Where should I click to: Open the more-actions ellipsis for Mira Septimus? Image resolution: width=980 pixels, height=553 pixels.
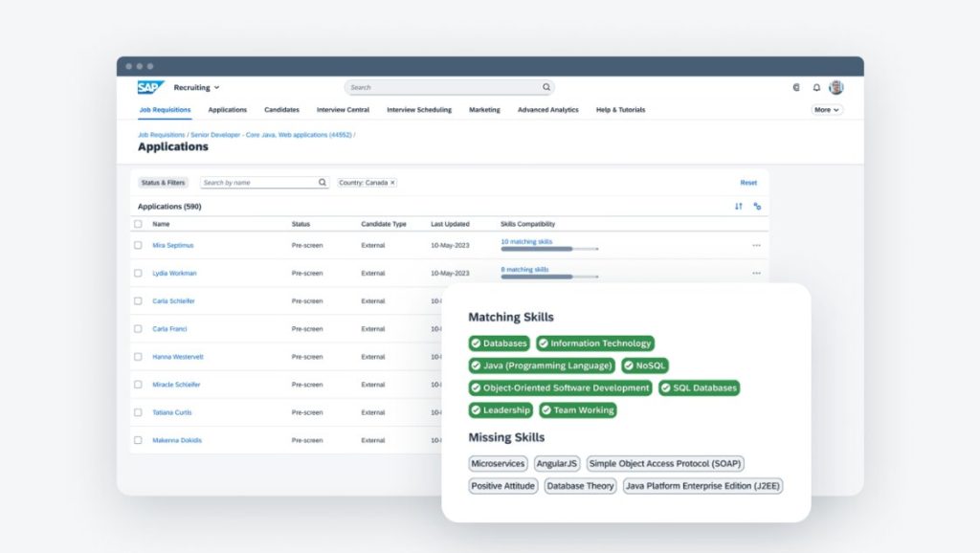coord(756,245)
